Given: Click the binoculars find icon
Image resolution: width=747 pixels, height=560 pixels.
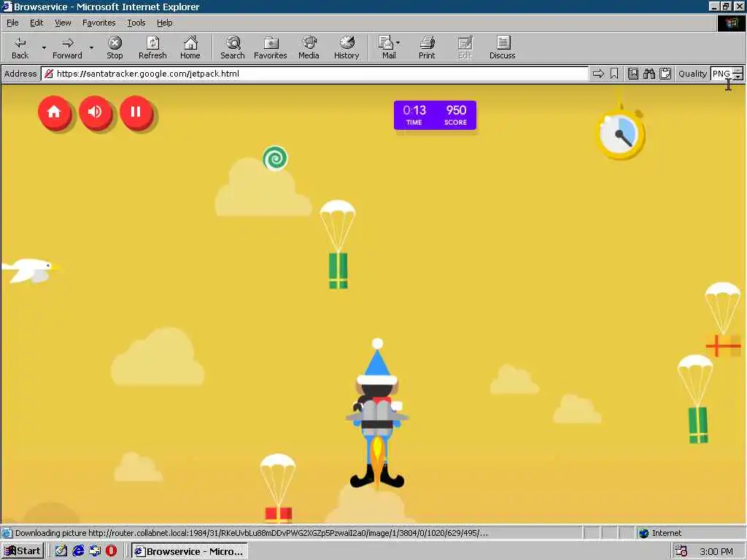Looking at the screenshot, I should [649, 74].
